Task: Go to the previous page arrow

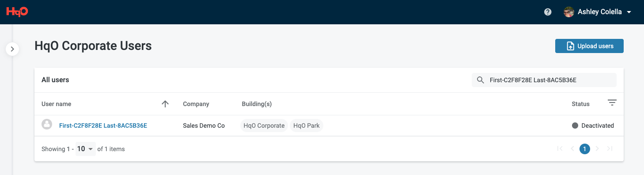Action: 572,149
